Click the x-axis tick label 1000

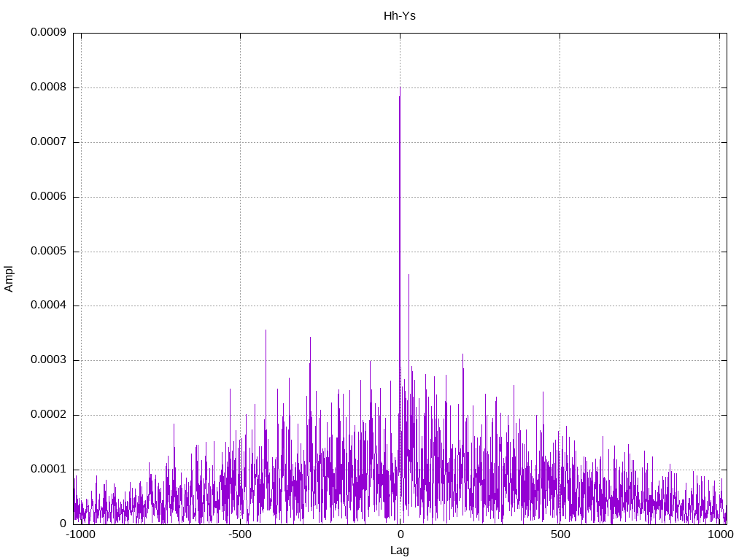720,534
